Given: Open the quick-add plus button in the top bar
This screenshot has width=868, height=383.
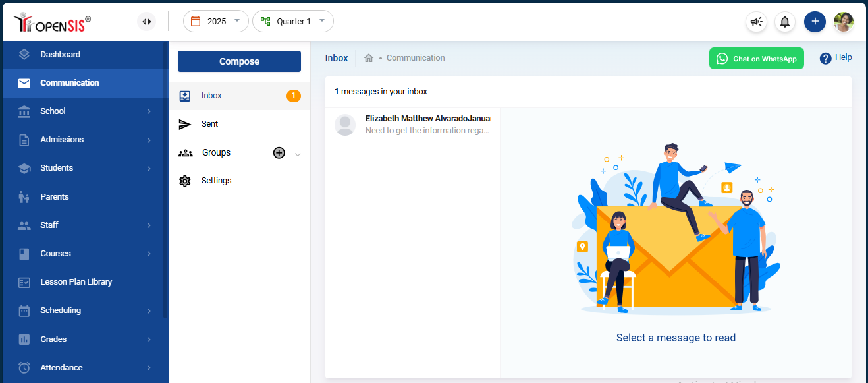Looking at the screenshot, I should tap(815, 22).
